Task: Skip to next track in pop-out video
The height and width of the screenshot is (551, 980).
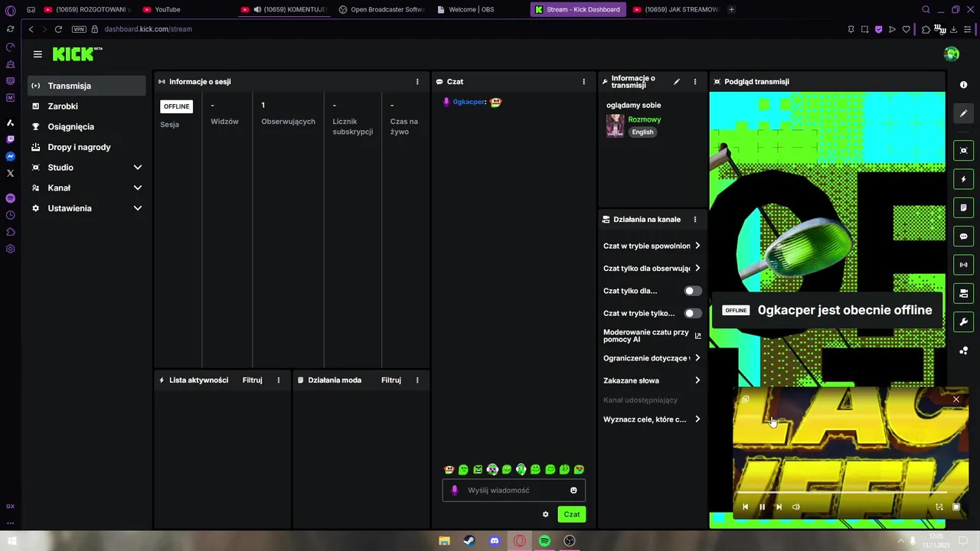Action: coord(779,507)
